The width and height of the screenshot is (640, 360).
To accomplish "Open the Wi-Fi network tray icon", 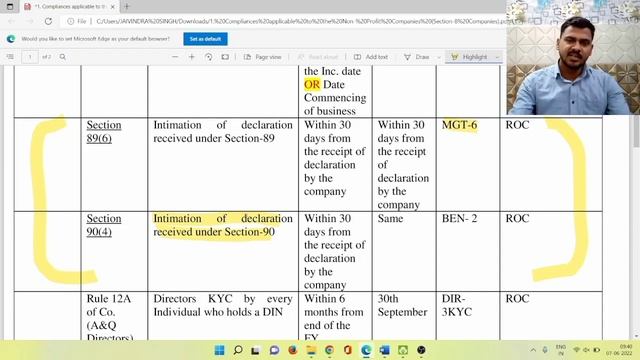I will click(x=576, y=350).
